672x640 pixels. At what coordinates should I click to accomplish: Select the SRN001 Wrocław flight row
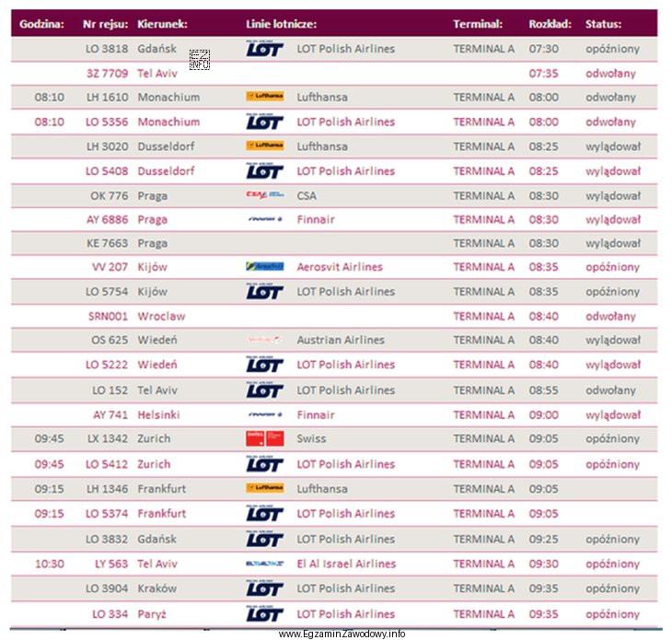click(334, 316)
